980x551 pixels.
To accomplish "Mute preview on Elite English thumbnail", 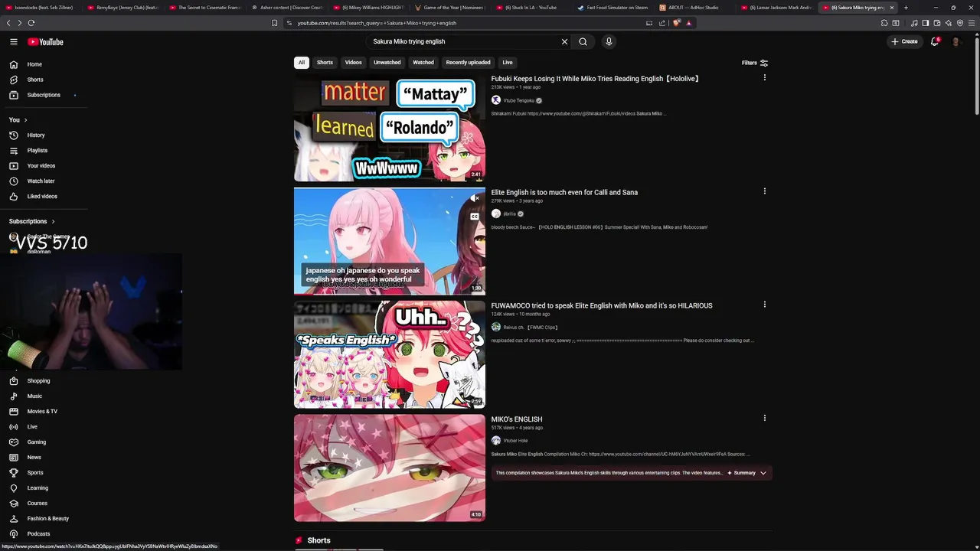I will (x=475, y=198).
